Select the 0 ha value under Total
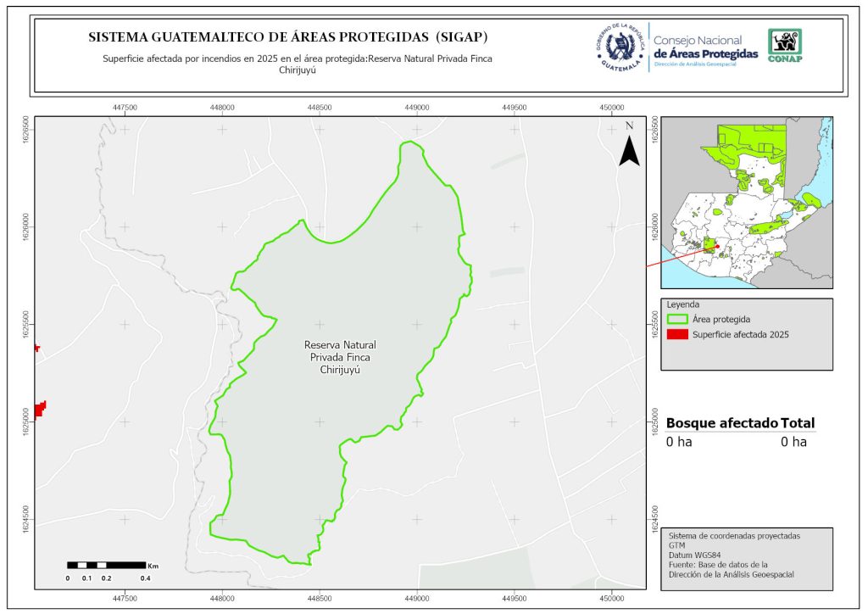 [x=793, y=442]
